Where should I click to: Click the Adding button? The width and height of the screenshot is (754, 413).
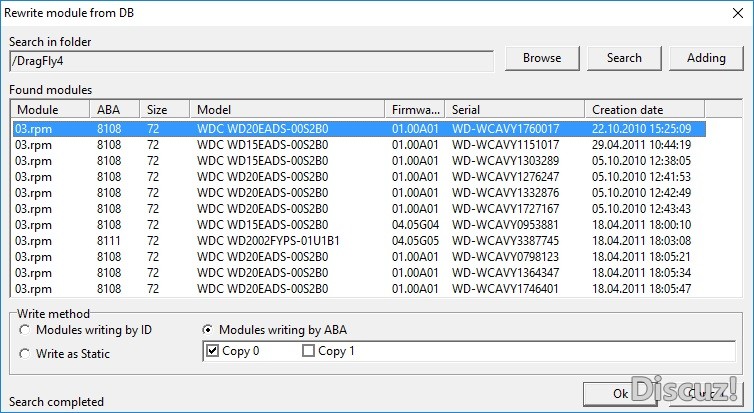pyautogui.click(x=706, y=58)
